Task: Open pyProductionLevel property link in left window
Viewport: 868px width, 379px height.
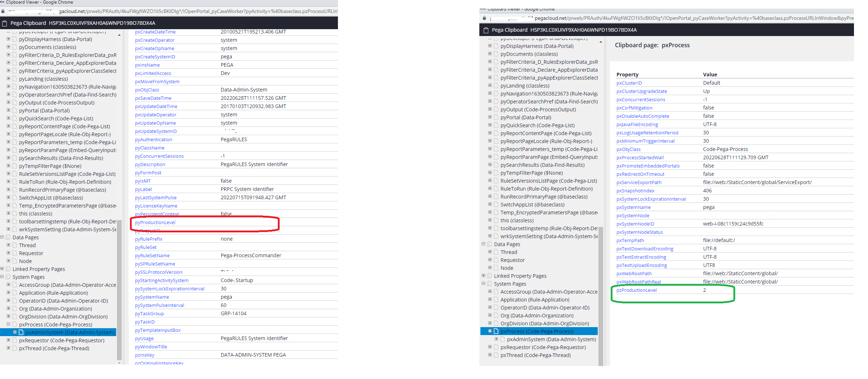Action: 155,223
